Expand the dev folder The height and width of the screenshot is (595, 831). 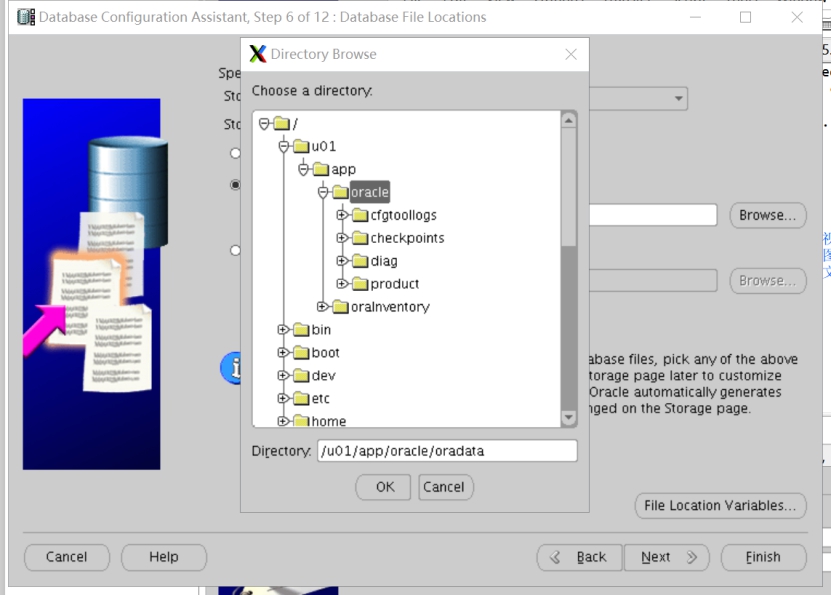(284, 375)
